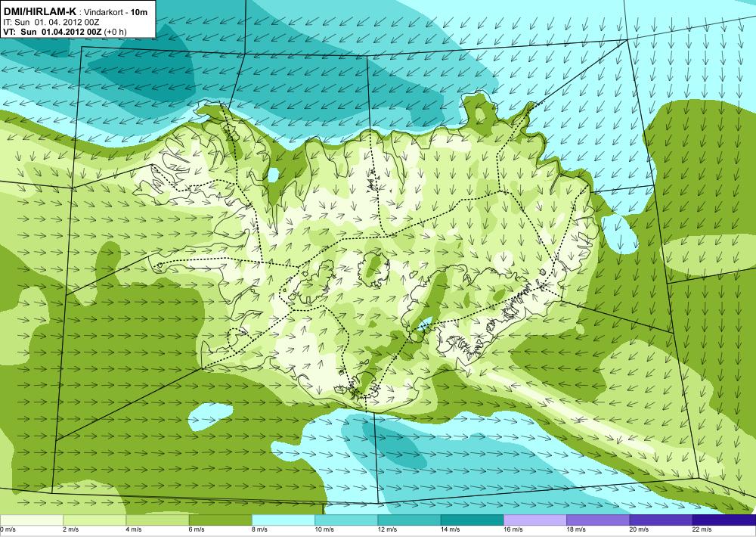Click the "12 m/s" legend label

(387, 529)
